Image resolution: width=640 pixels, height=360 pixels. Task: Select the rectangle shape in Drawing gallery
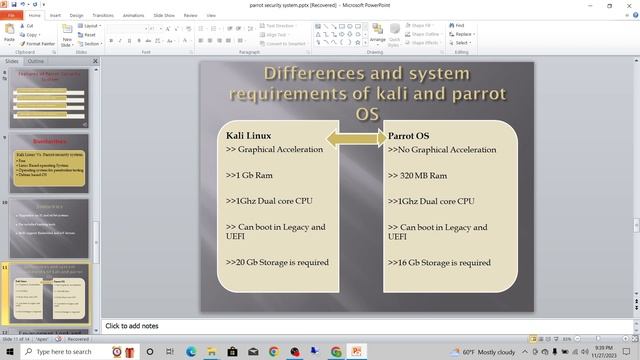[x=342, y=27]
